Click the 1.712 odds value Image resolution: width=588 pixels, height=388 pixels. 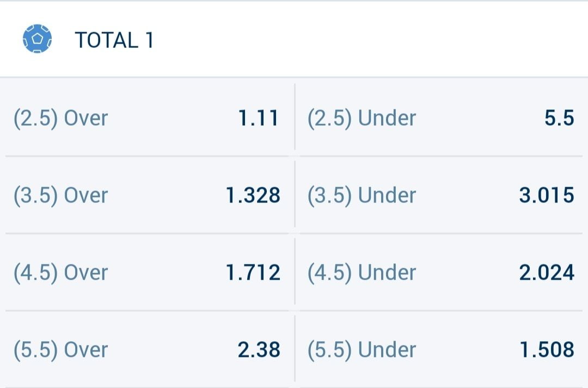[253, 273]
